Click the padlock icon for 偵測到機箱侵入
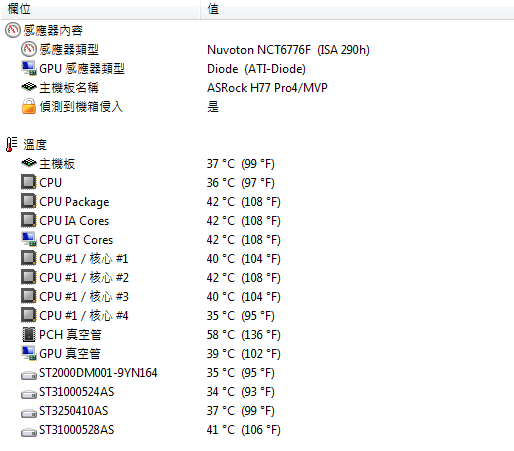Screen dimensions: 514x451 point(29,106)
